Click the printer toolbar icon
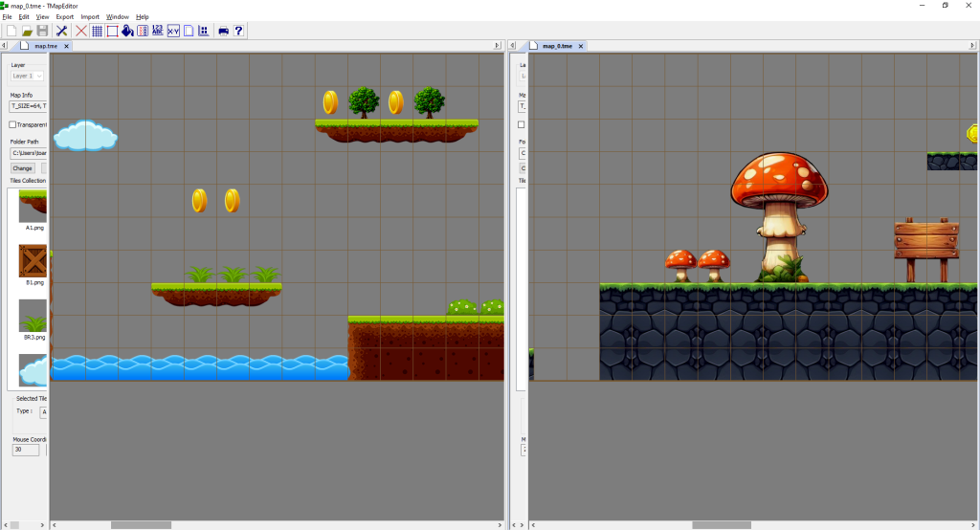Image resolution: width=980 pixels, height=530 pixels. (x=223, y=31)
